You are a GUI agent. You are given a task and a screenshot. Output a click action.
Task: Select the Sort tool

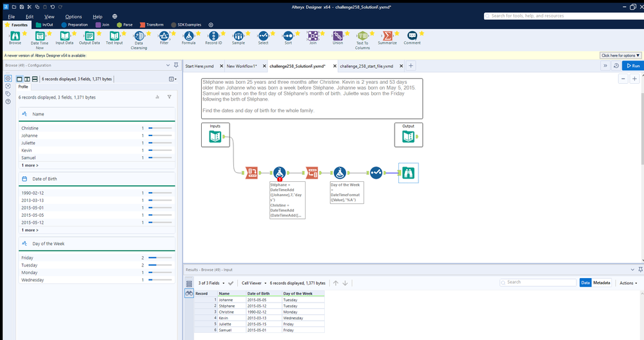288,37
